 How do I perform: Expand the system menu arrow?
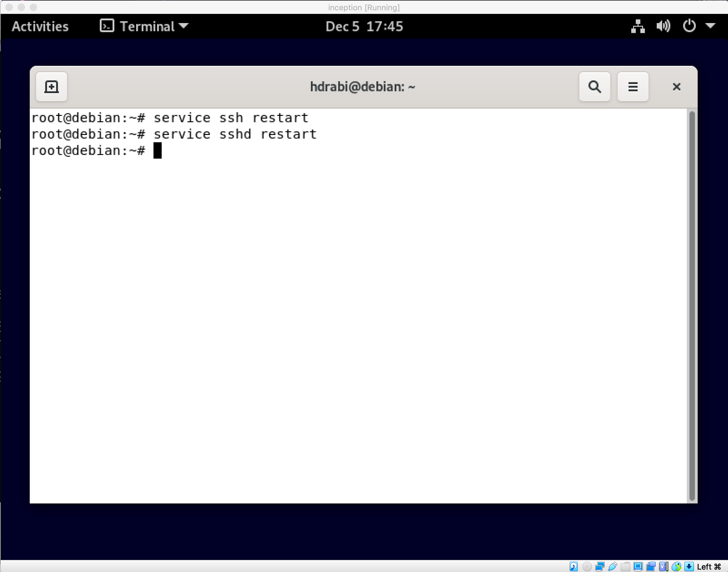tap(710, 25)
